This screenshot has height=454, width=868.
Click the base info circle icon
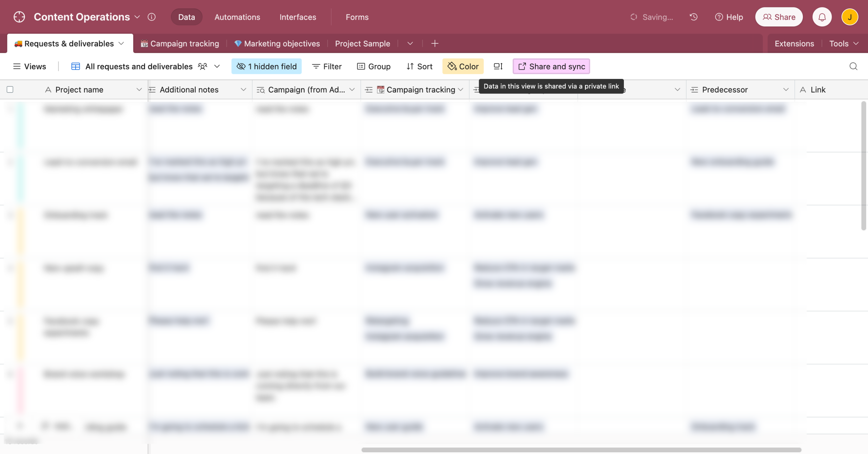tap(152, 17)
